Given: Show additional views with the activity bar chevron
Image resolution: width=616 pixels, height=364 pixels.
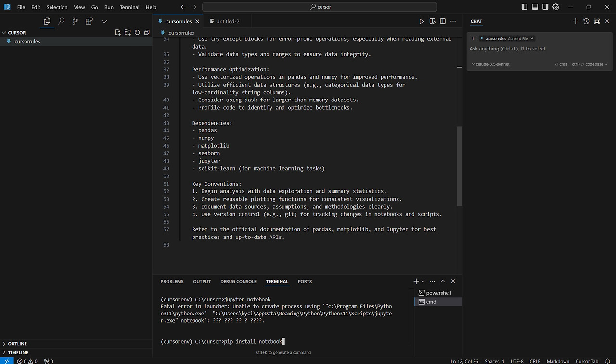Looking at the screenshot, I should click(104, 21).
